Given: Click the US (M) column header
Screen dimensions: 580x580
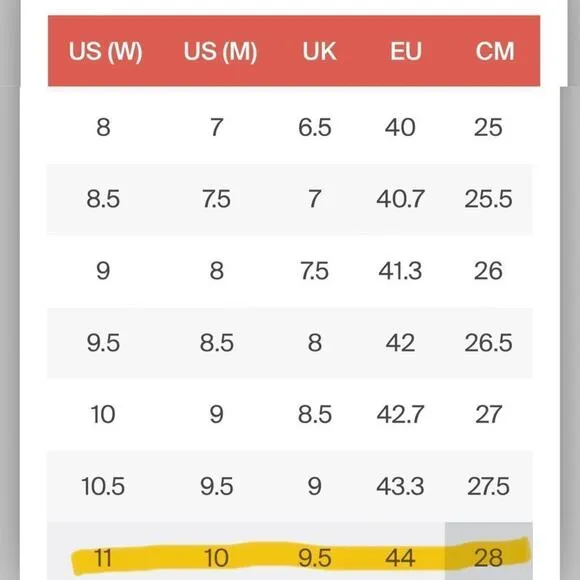Looking at the screenshot, I should tap(220, 51).
